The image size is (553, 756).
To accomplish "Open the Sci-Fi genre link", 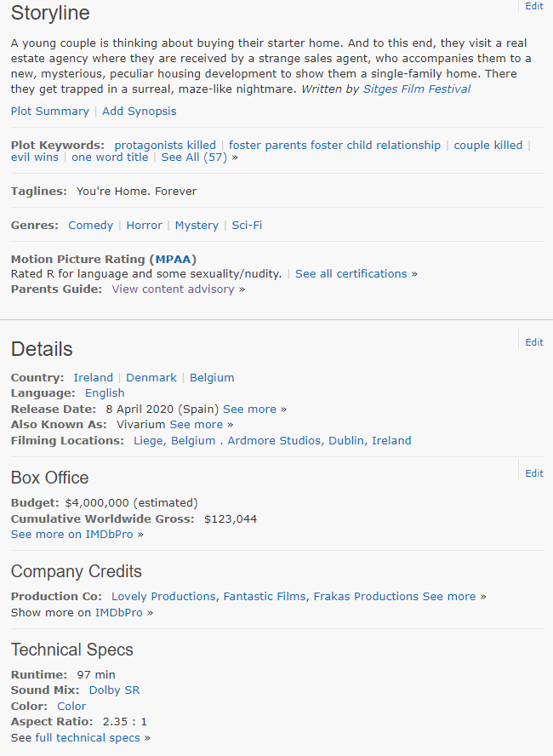I will click(x=247, y=225).
